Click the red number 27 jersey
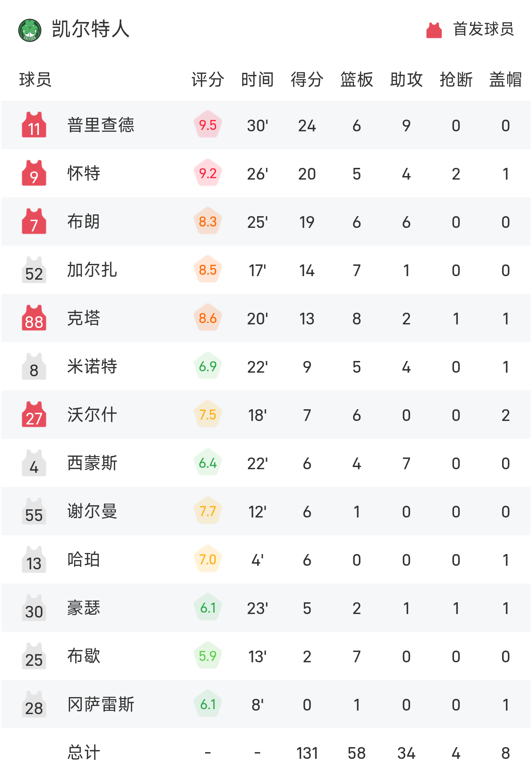Image resolution: width=532 pixels, height=778 pixels. pos(34,415)
